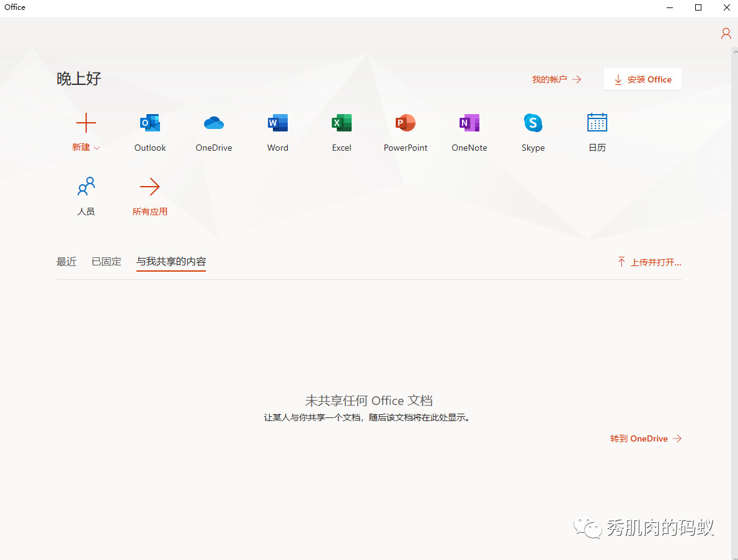Screen dimensions: 738x560
Task: Select the 已固定 tab
Action: click(x=107, y=262)
